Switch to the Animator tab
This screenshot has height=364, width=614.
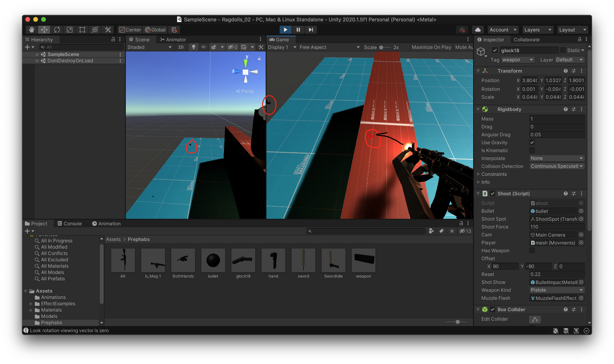click(x=173, y=40)
